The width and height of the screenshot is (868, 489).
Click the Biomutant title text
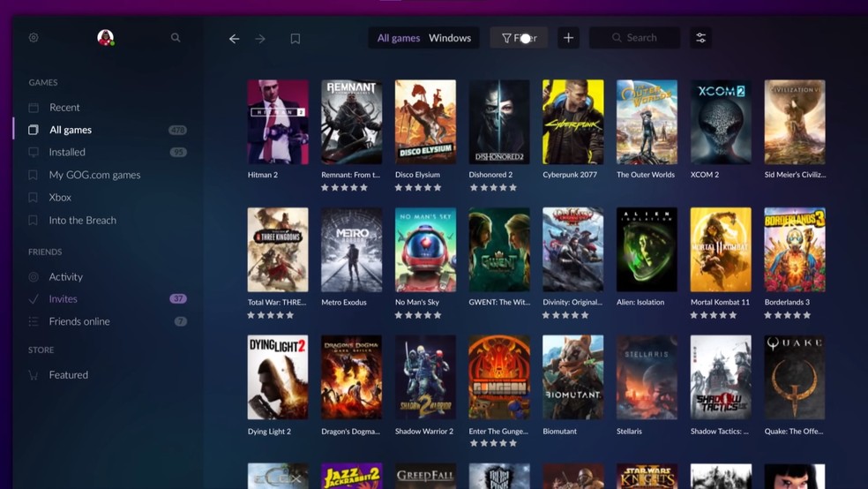[x=559, y=432]
